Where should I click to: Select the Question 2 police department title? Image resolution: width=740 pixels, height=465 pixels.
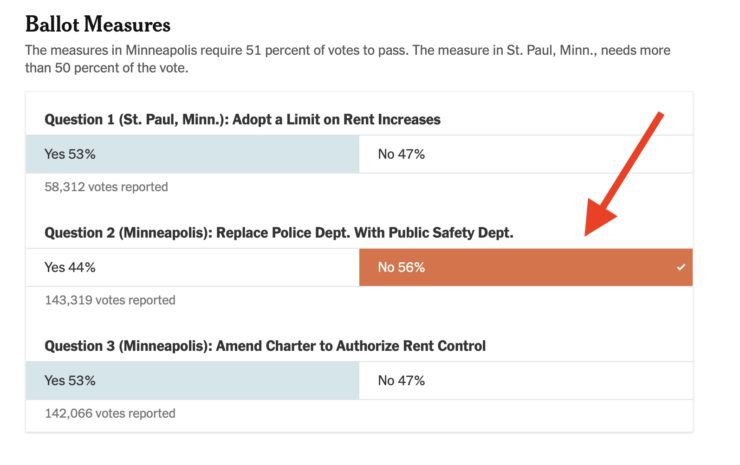(278, 232)
